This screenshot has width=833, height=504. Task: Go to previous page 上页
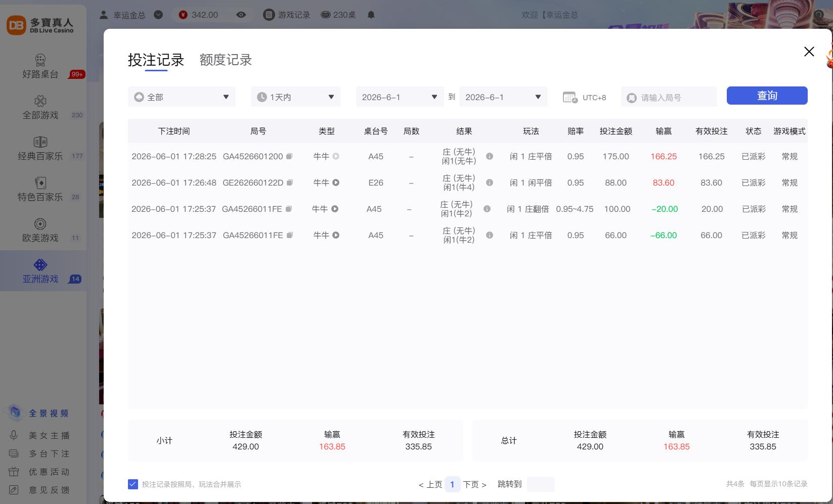click(x=430, y=484)
